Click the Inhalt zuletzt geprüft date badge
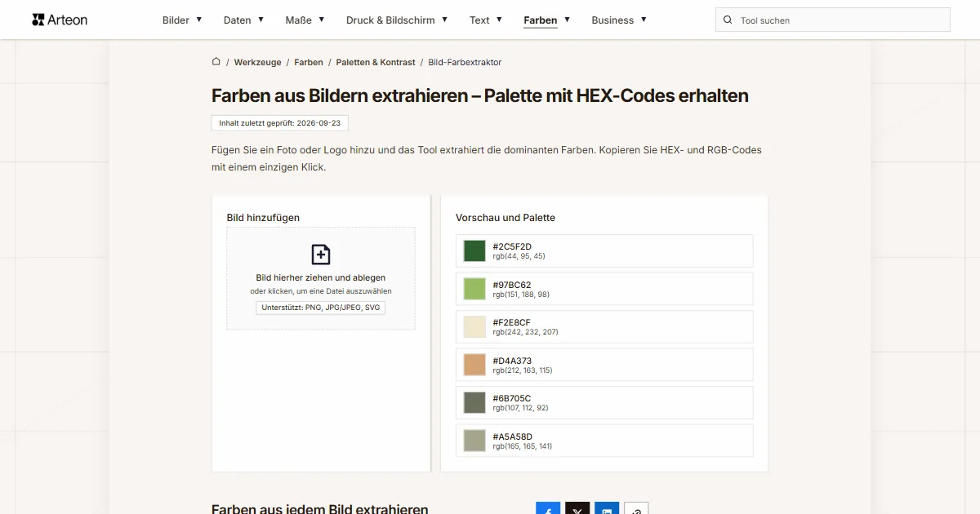 280,123
